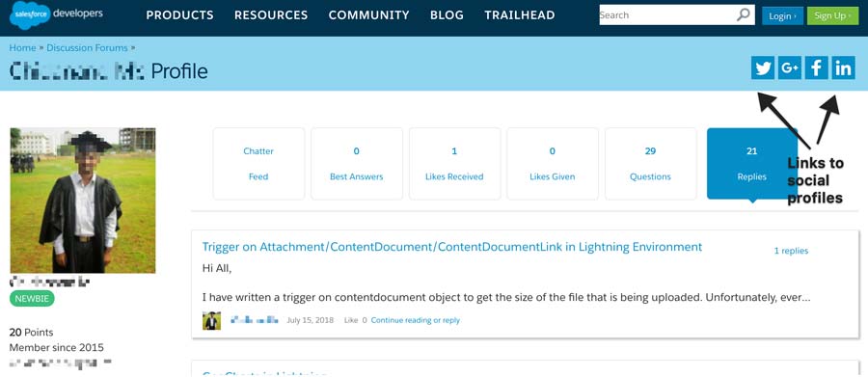Click the NEWBIE badge
This screenshot has width=868, height=377.
click(32, 299)
